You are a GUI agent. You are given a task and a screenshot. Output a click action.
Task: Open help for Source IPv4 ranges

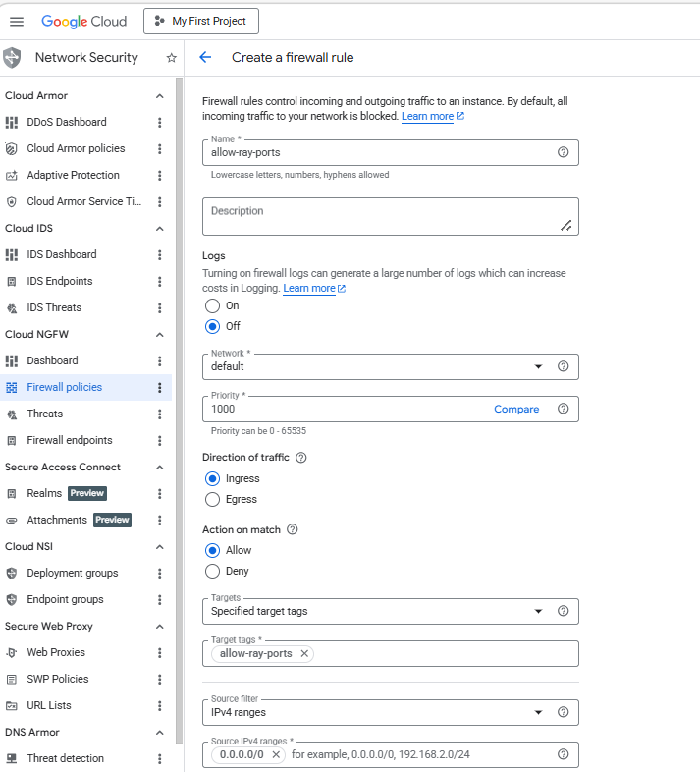[x=564, y=754]
